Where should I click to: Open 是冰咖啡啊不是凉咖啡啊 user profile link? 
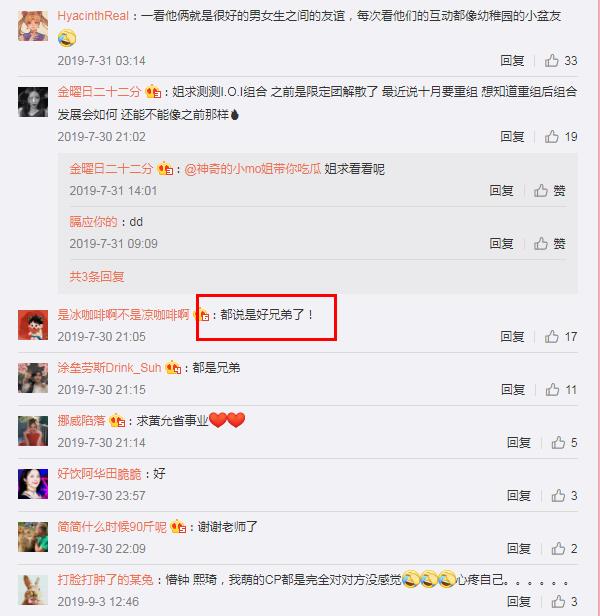(123, 315)
